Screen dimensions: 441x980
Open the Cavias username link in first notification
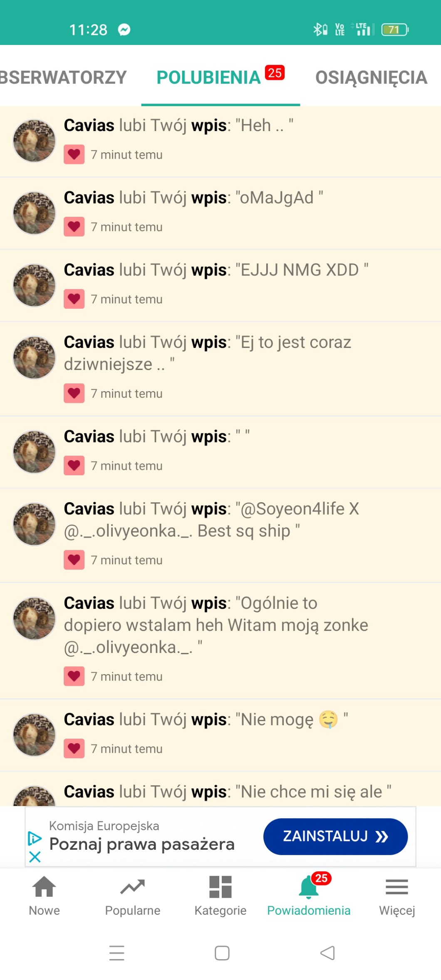(x=89, y=125)
